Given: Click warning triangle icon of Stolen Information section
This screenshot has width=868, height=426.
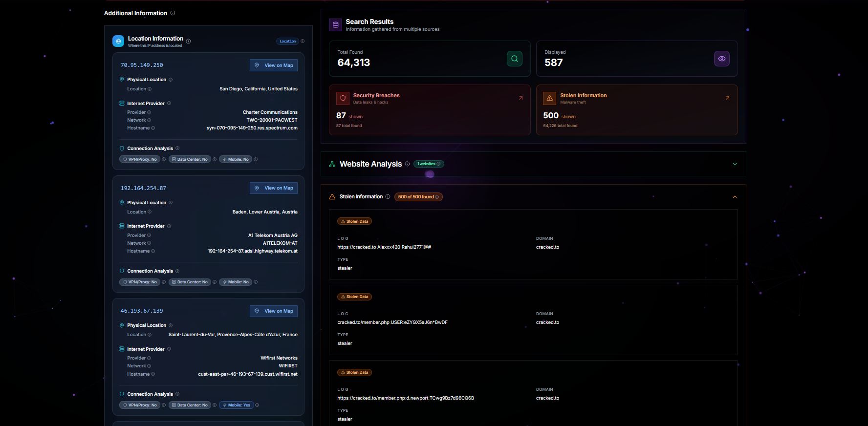Looking at the screenshot, I should point(332,197).
